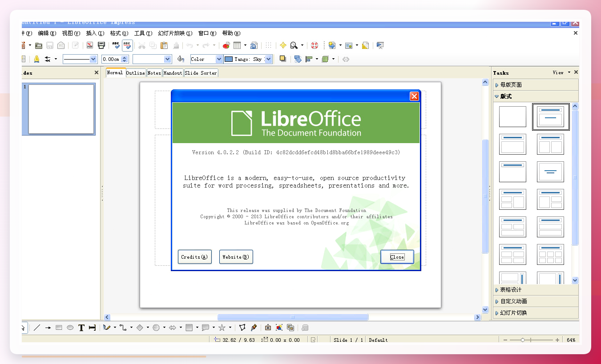Switch to the Outline tab
Viewport: 601px width, 364px height.
point(136,73)
